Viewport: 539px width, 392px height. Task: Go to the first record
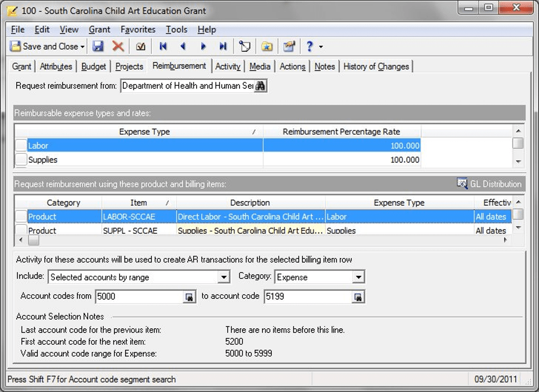coord(163,47)
